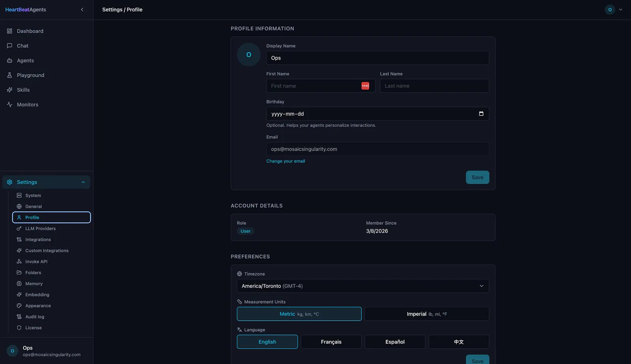The height and width of the screenshot is (364, 631).
Task: Click the System server icon
Action: tap(19, 195)
